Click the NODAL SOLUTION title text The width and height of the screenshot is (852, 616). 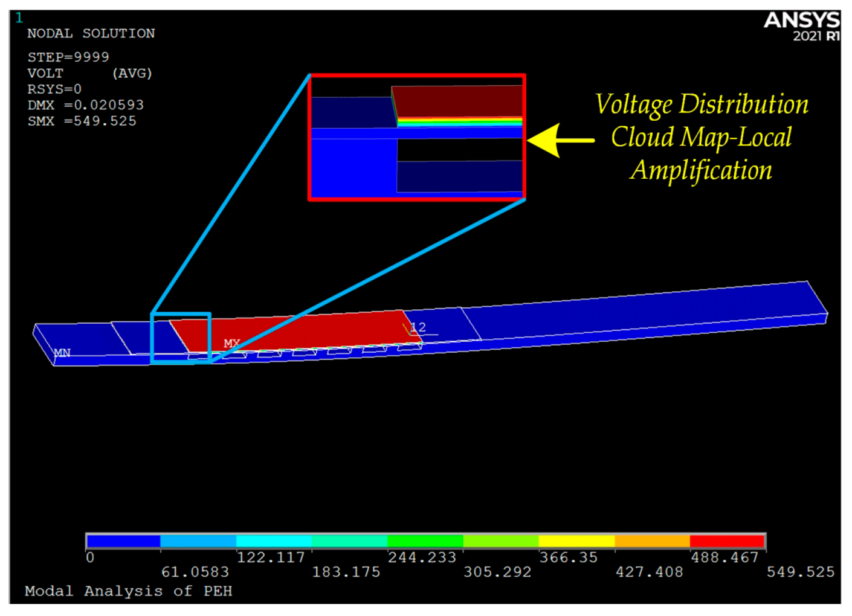point(91,33)
